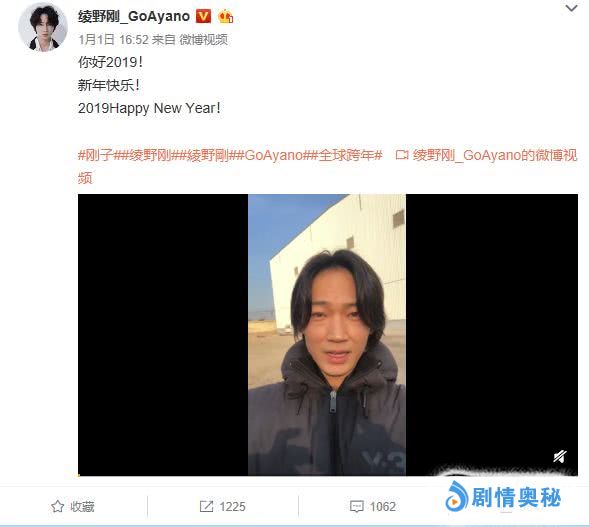Expand the post options chevron

coord(571,8)
